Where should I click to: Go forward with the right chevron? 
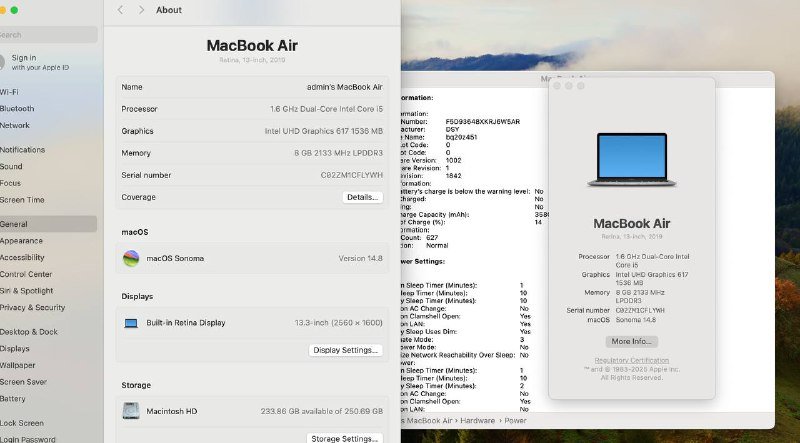coord(141,10)
